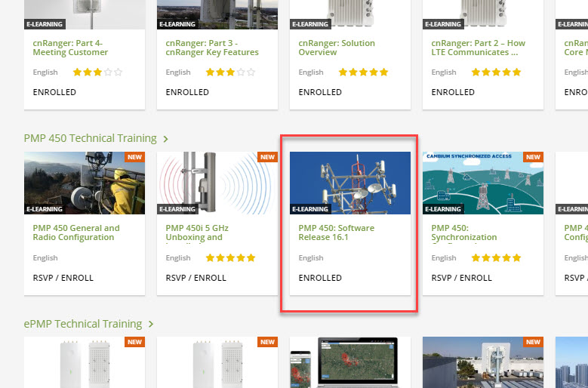Click ENROLLED under Software Release 16.1
This screenshot has height=388, width=588.
coord(320,278)
